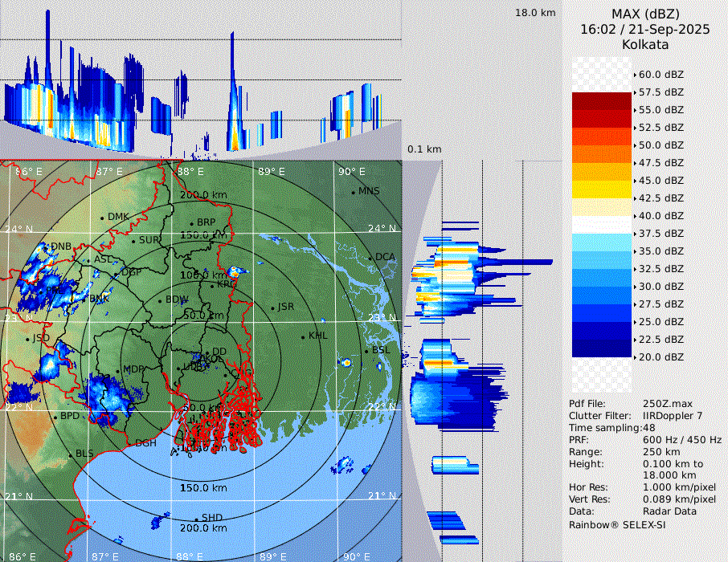Select the darkest blue 20.0 dBZ swatch
The height and width of the screenshot is (562, 728).
tap(602, 348)
